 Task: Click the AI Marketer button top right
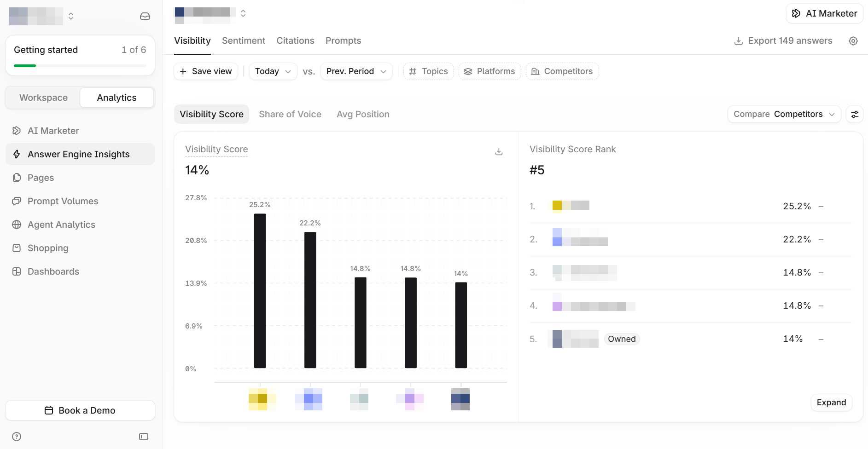[824, 13]
